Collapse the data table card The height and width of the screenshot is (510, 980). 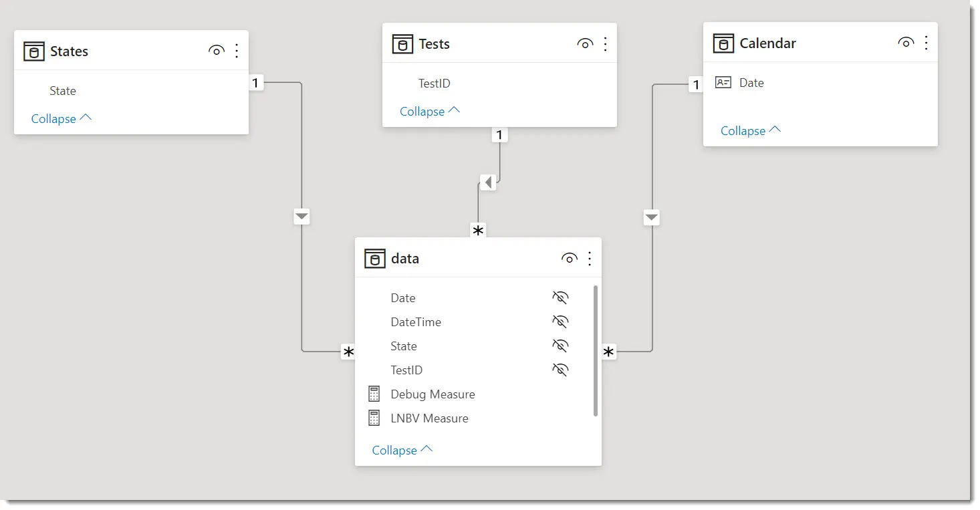402,450
